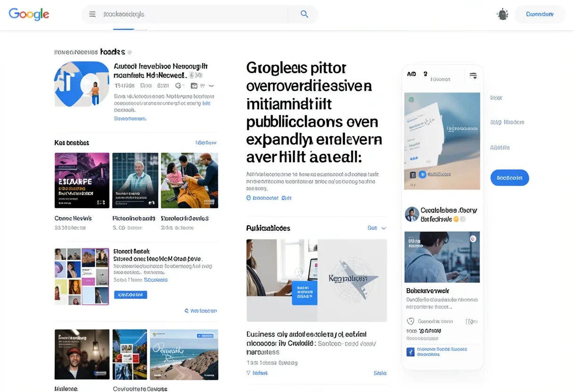573x392 pixels.
Task: Open the hamburger menu in search bar
Action: (92, 14)
